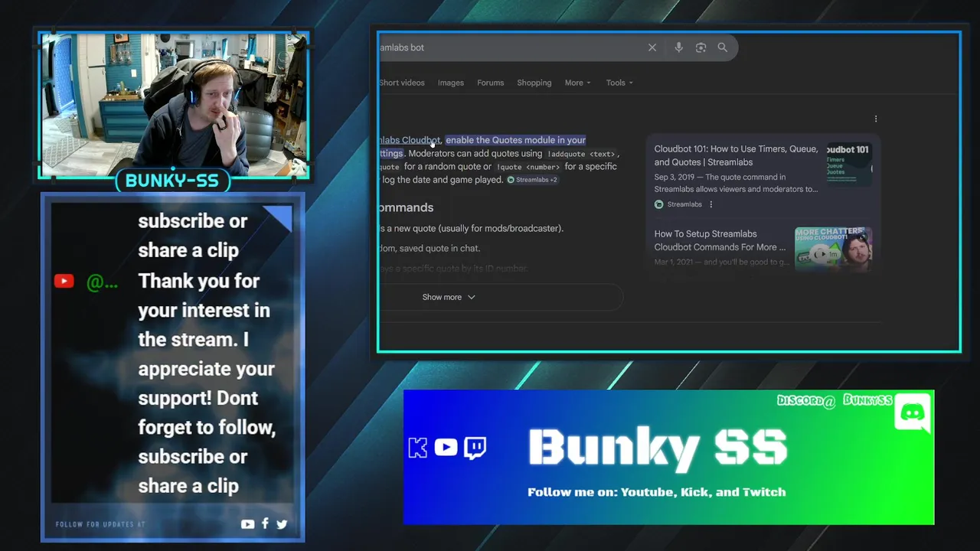Image resolution: width=980 pixels, height=551 pixels.
Task: Open image search with the camera lens icon
Action: click(x=701, y=47)
